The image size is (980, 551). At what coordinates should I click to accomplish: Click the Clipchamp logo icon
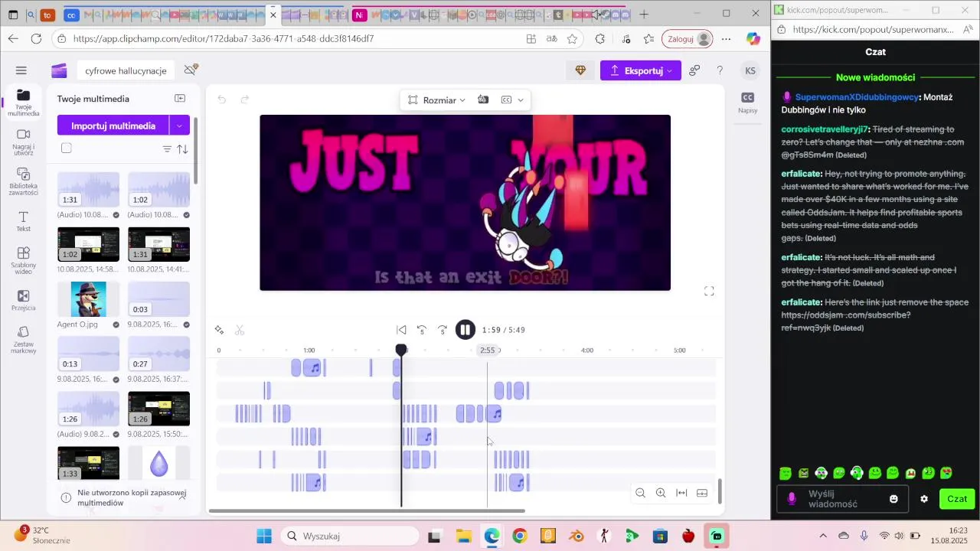click(x=59, y=70)
